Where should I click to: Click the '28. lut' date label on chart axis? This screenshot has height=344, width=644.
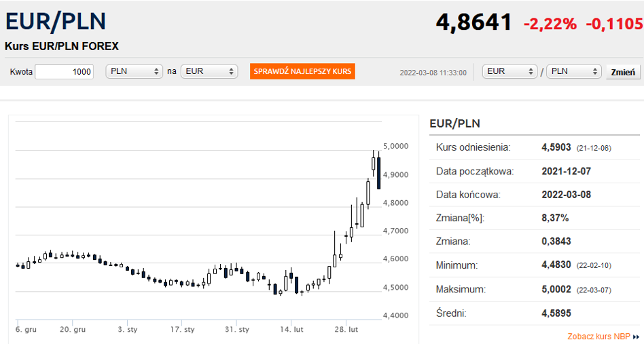[346, 330]
